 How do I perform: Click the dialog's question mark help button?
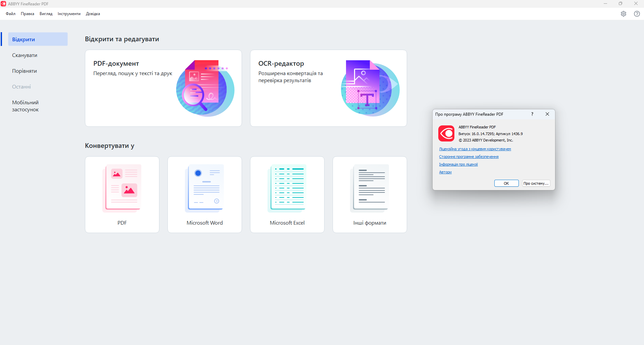(532, 114)
